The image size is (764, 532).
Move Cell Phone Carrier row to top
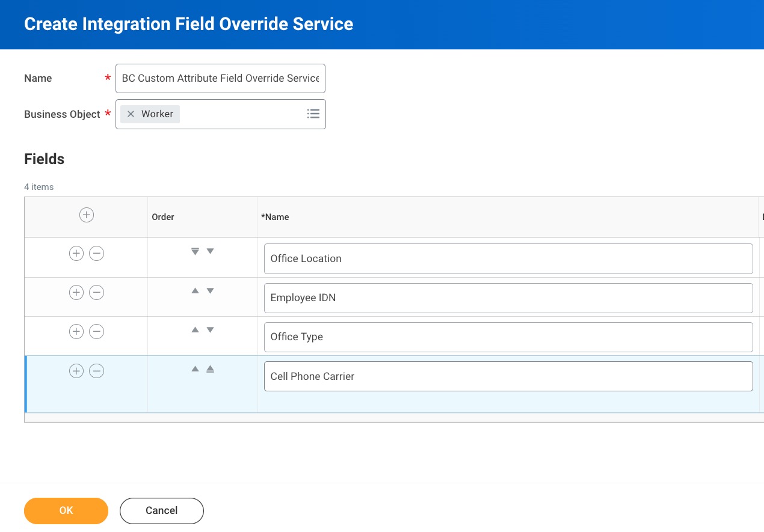coord(210,369)
